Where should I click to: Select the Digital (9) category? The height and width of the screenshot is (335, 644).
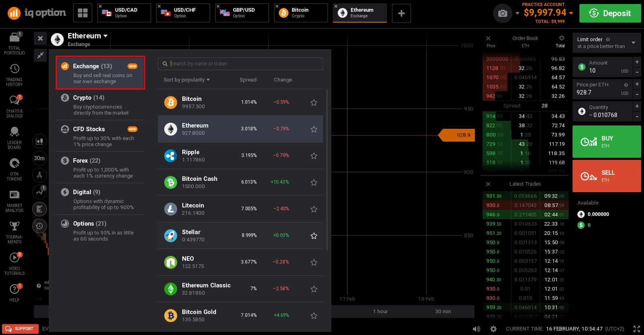tap(100, 199)
